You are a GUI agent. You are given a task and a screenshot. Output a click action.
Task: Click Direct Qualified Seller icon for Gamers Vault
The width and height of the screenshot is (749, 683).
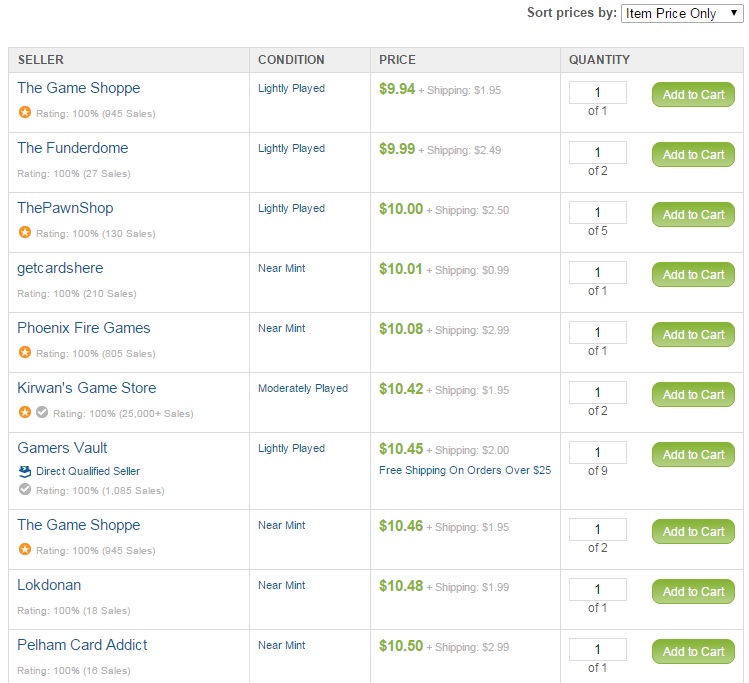click(x=25, y=471)
